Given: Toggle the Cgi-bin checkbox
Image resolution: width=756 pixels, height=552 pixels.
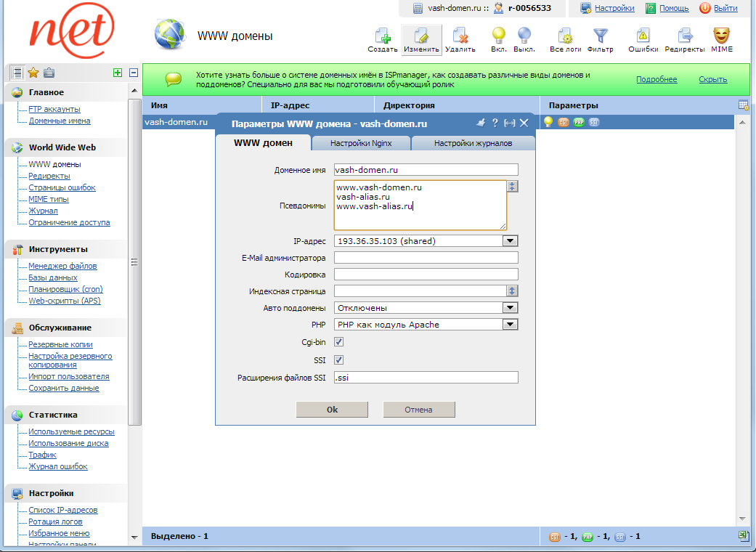Looking at the screenshot, I should [339, 342].
